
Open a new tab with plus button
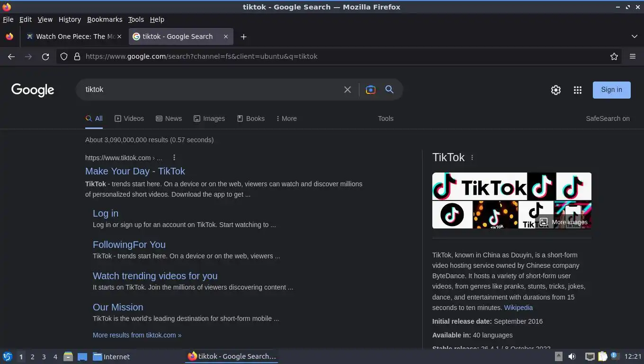(x=243, y=36)
